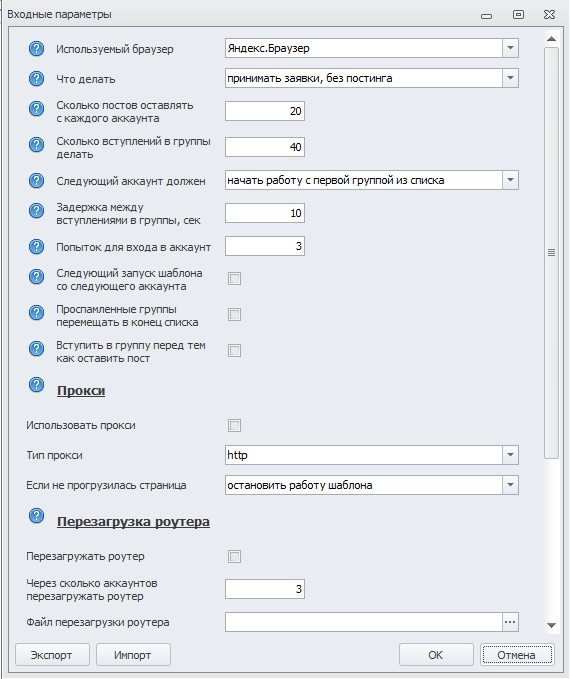The image size is (570, 679).
Task: Expand Следующий аккаунт должен dropdown
Action: 510,180
